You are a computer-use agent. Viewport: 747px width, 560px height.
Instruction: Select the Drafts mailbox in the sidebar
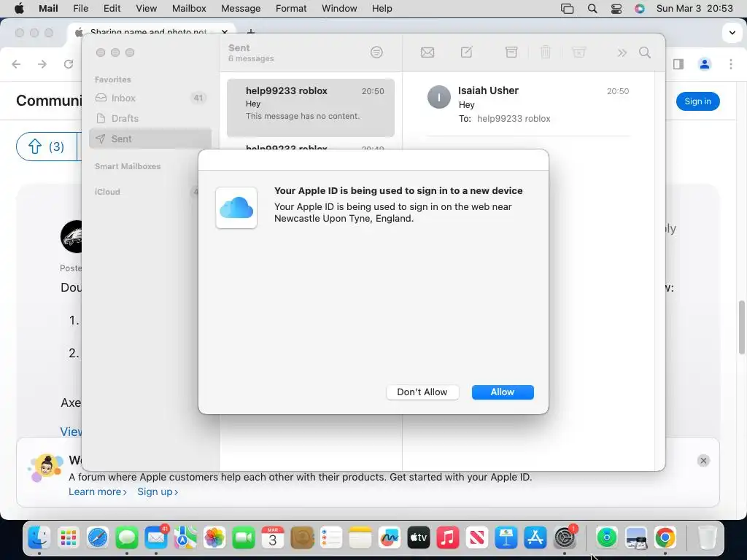pyautogui.click(x=150, y=118)
